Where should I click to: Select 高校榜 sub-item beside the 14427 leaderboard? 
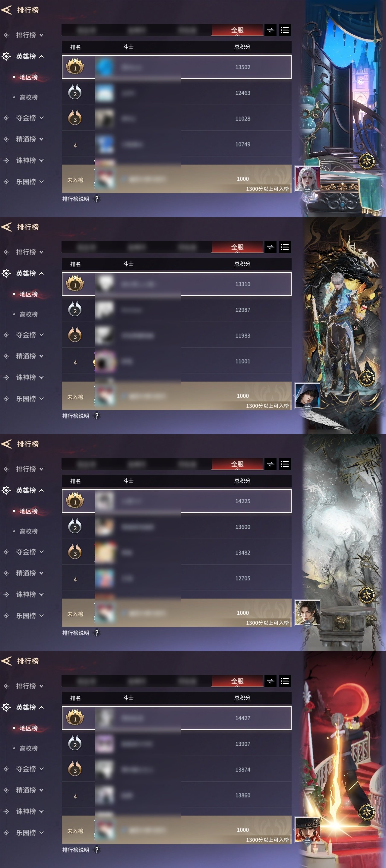(28, 748)
